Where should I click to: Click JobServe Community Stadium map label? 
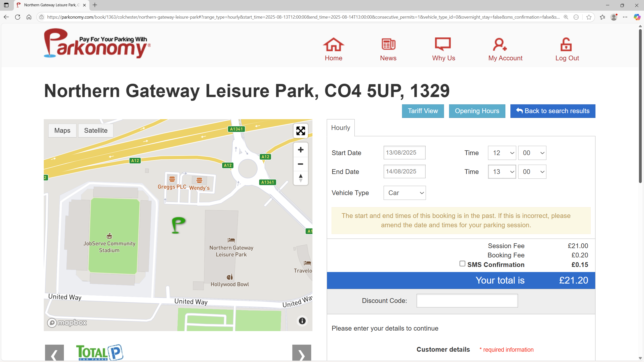point(109,247)
